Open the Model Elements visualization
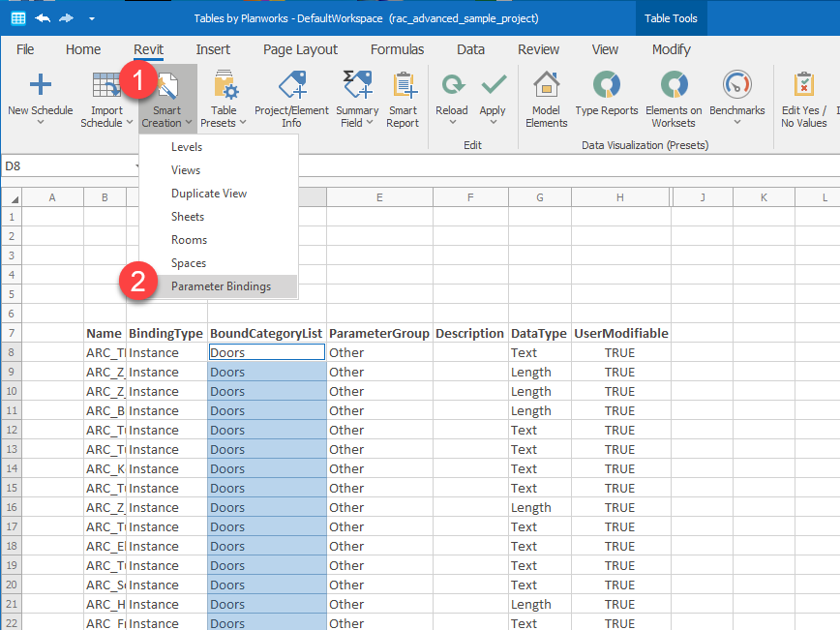This screenshot has width=840, height=630. tap(546, 101)
